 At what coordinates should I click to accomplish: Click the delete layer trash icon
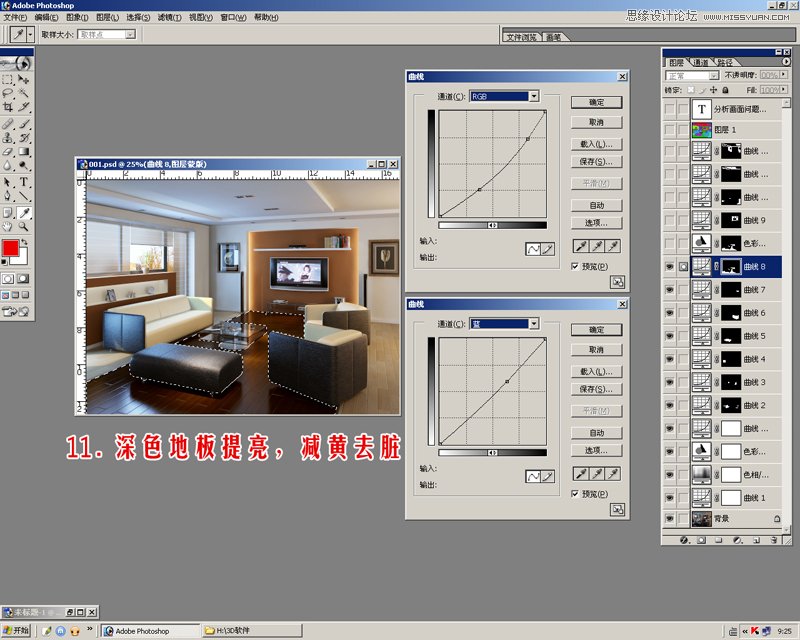tap(774, 540)
